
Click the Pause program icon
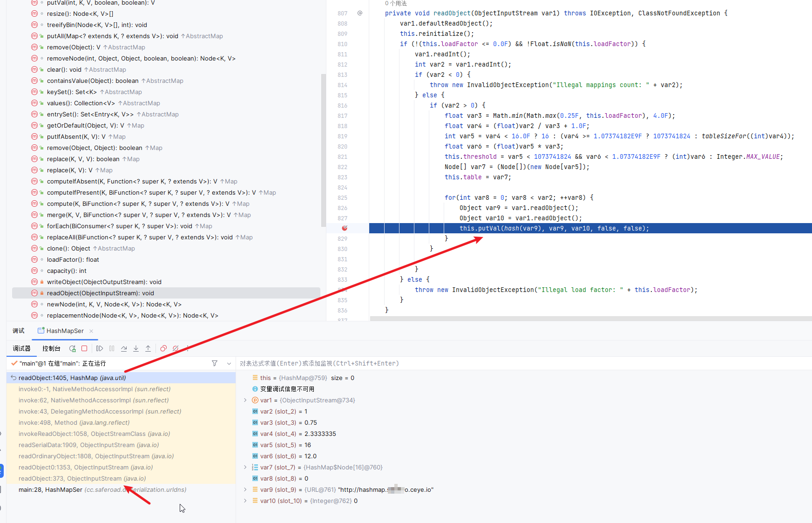pos(112,348)
